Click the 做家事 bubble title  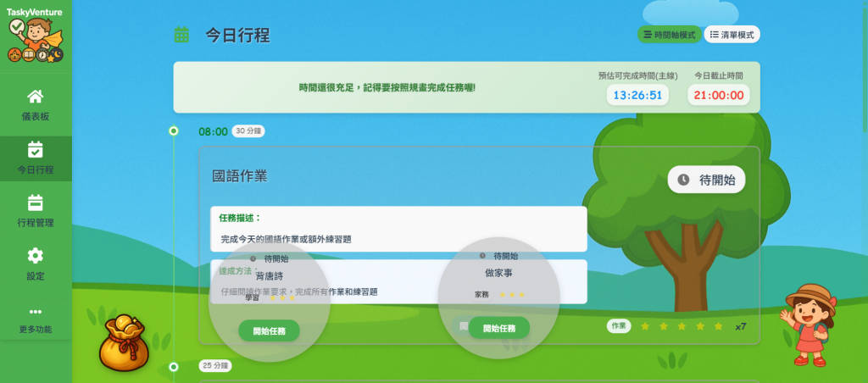[499, 273]
